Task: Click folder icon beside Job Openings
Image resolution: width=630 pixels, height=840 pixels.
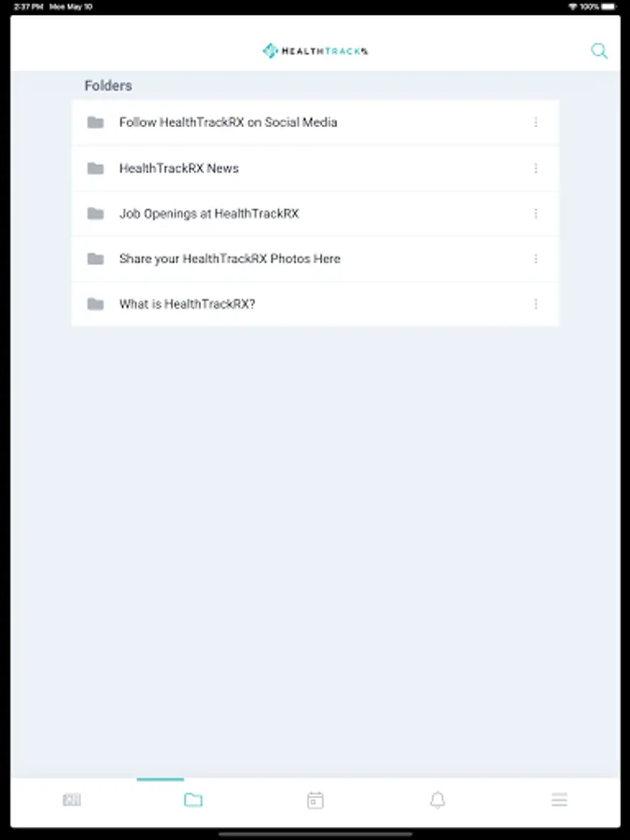Action: click(95, 214)
